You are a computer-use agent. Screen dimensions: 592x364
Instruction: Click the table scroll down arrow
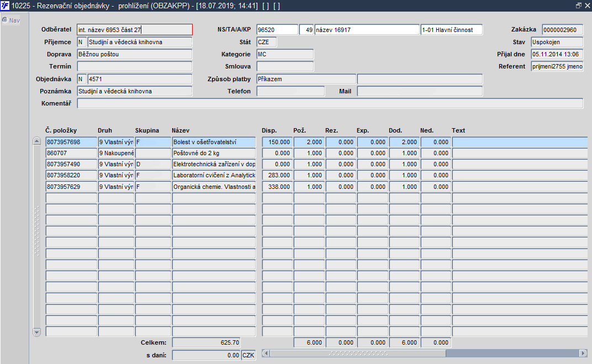coord(36,333)
